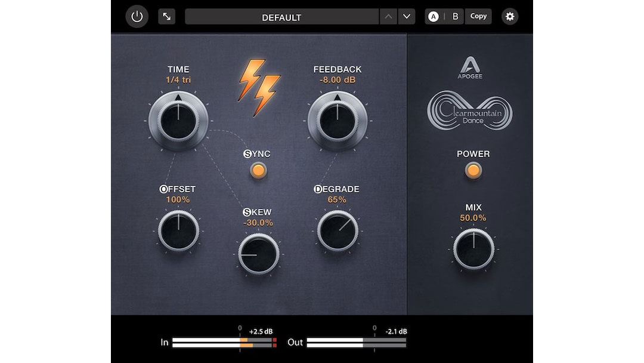This screenshot has width=644, height=363.
Task: Click the circled O icon beside Offset
Action: tap(163, 189)
